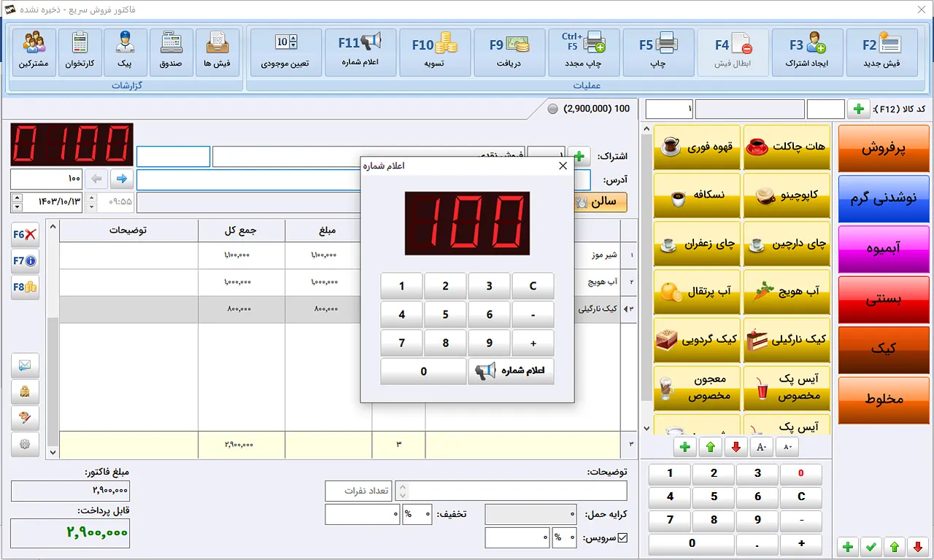Open ایجاد اشتراک (F3) from the toolbar
The width and height of the screenshot is (934, 560).
coord(807,52)
